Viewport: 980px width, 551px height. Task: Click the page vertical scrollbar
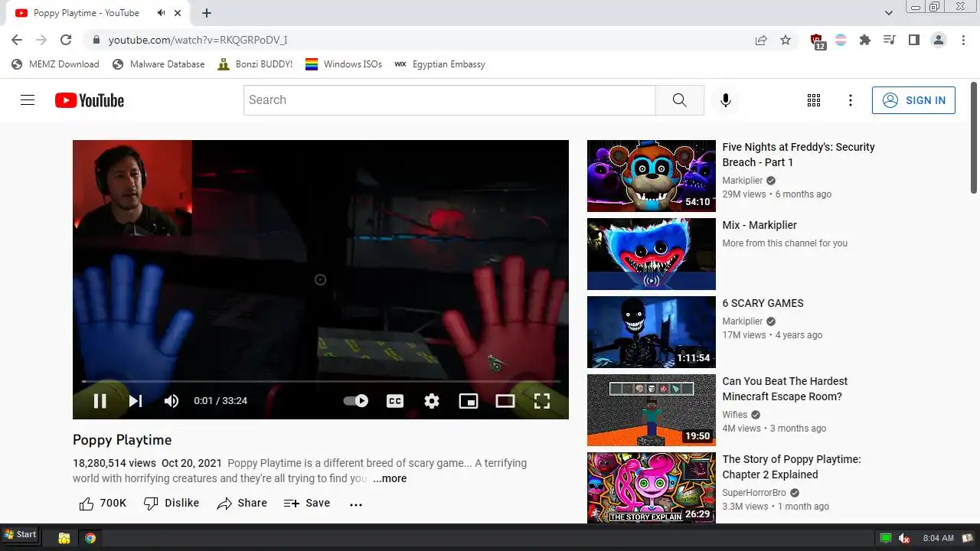[974, 138]
